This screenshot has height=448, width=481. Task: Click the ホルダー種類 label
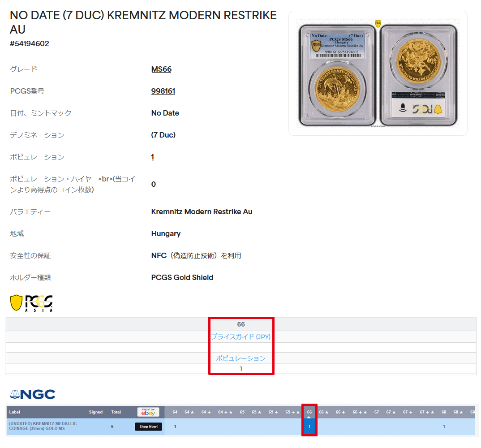click(x=30, y=277)
